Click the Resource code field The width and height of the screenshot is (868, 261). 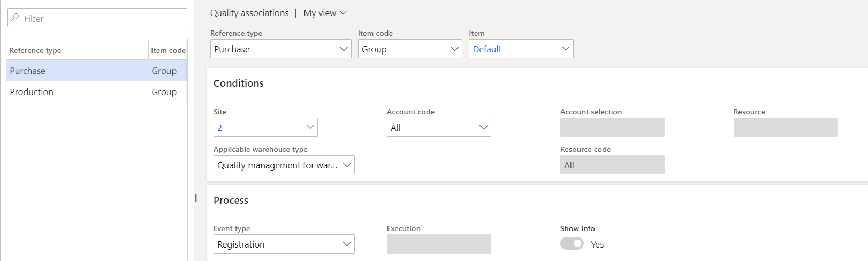coord(612,165)
